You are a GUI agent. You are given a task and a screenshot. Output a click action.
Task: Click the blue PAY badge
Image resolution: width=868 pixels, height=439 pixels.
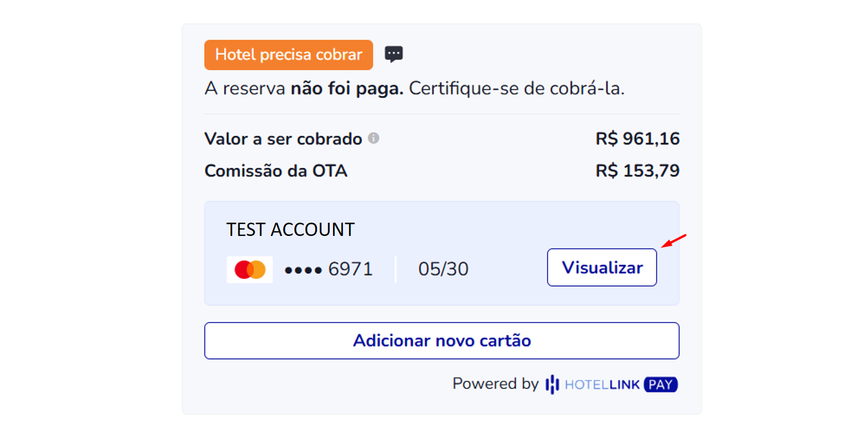[x=660, y=384]
